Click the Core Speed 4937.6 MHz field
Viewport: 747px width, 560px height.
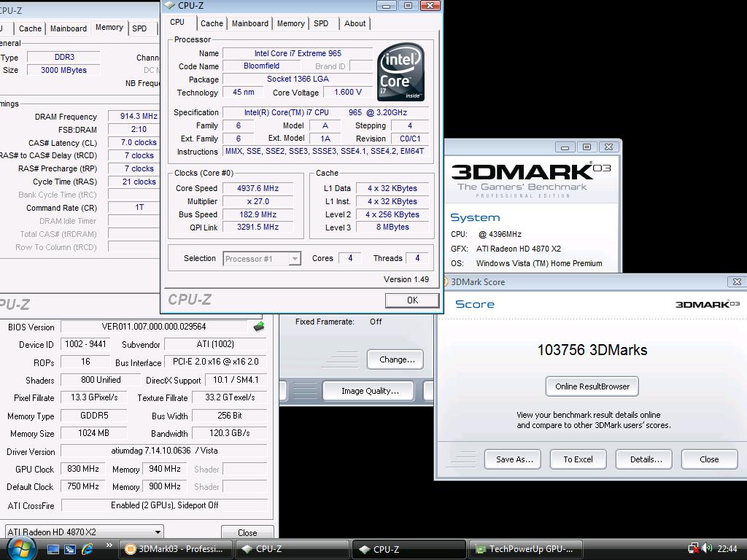[x=258, y=188]
